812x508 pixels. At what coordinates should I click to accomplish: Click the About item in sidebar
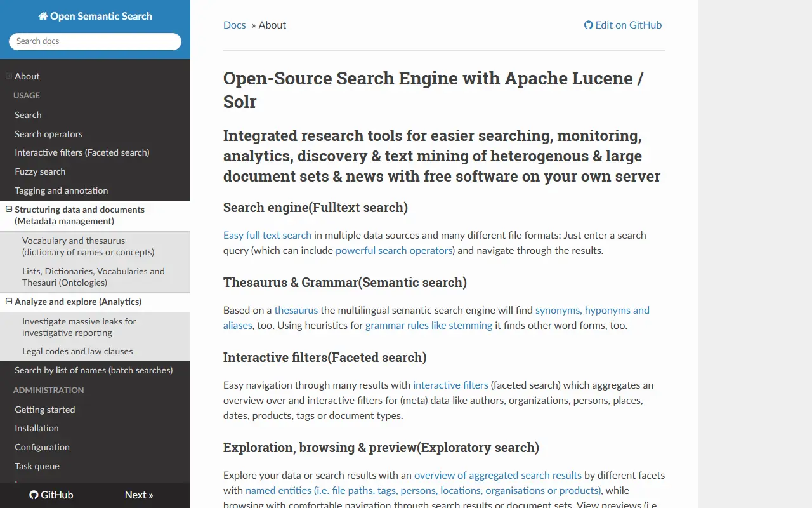point(27,76)
